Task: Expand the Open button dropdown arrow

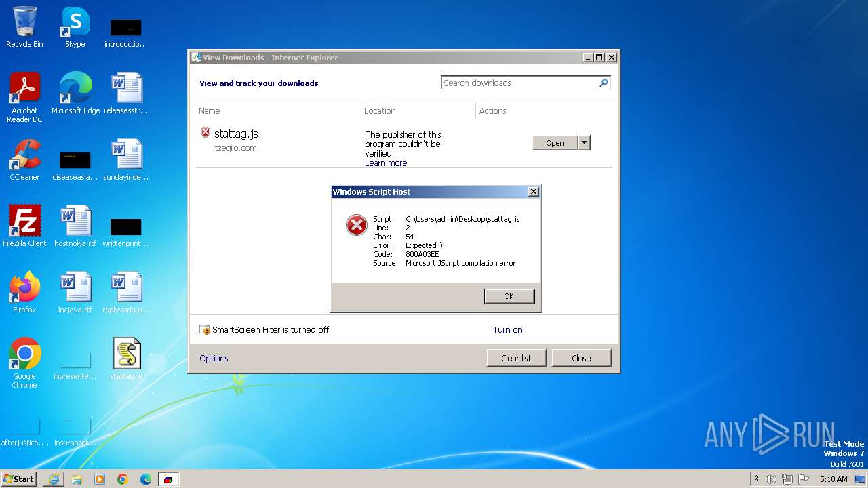Action: coord(584,142)
